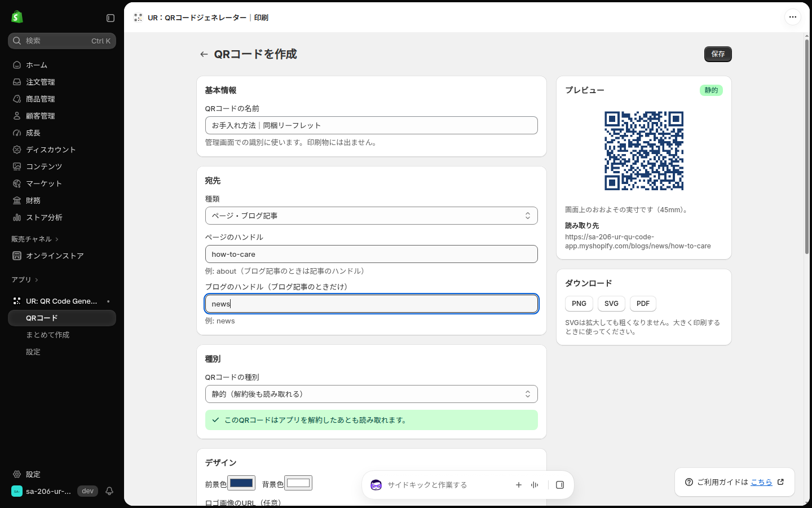The height and width of the screenshot is (508, 812).
Task: Pick the 背景色 color swatch
Action: point(298,483)
